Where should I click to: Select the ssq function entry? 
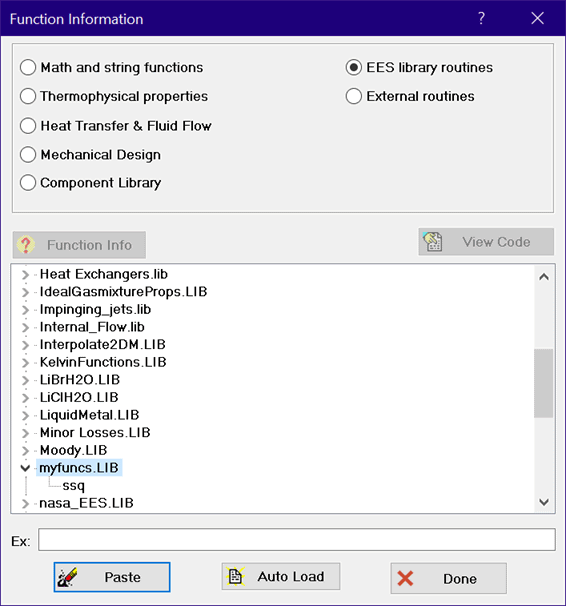click(x=73, y=485)
